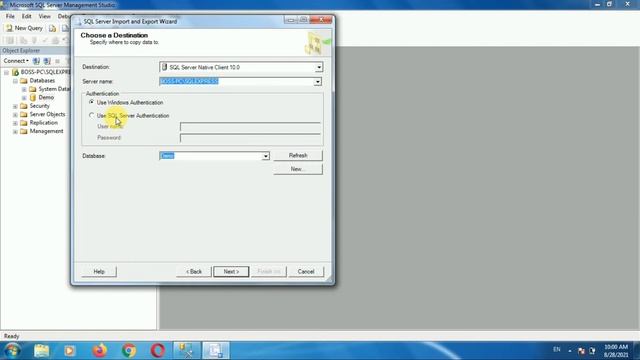The image size is (640, 360).
Task: Click the Object Explorer panel title
Action: (x=21, y=51)
